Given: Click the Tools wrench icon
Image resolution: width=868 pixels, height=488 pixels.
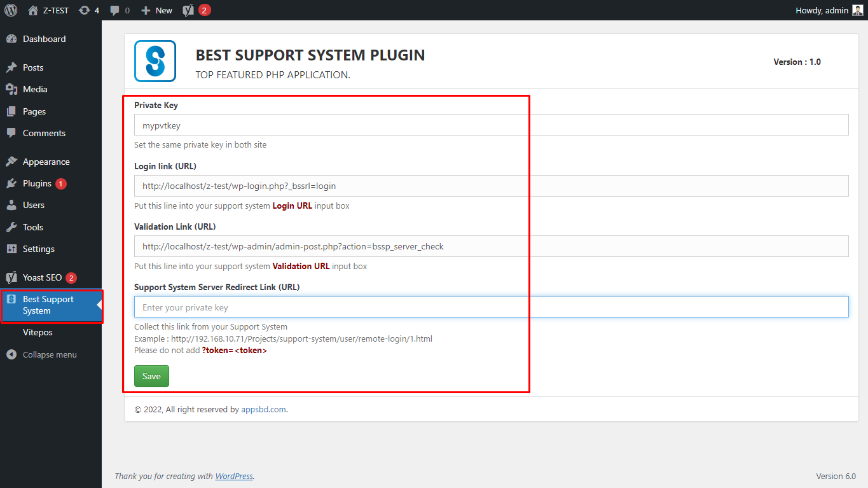Looking at the screenshot, I should pos(11,227).
